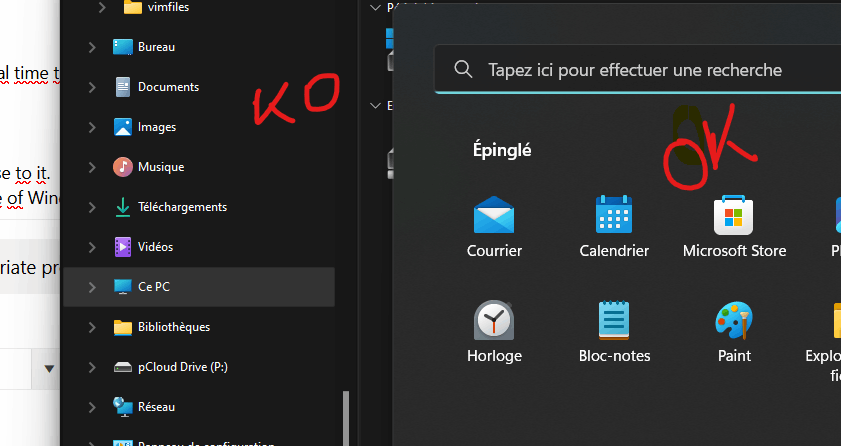Expand the Bibliothèques tree node
Screen dimensions: 841x446
pos(92,327)
